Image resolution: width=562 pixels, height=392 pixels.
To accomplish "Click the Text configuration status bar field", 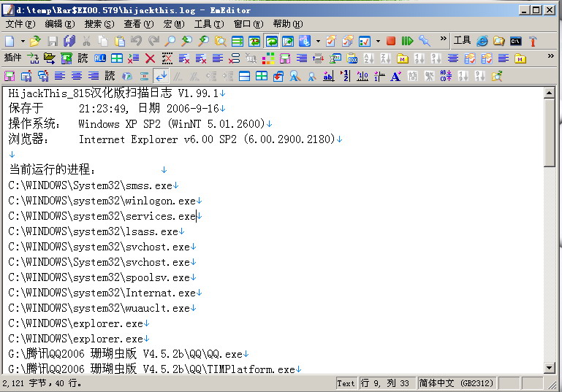I will tap(346, 383).
